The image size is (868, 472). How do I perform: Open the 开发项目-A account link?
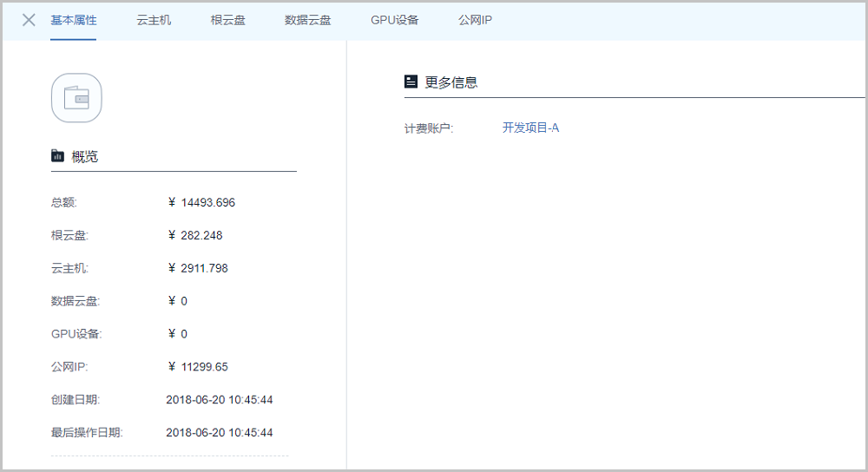(530, 128)
